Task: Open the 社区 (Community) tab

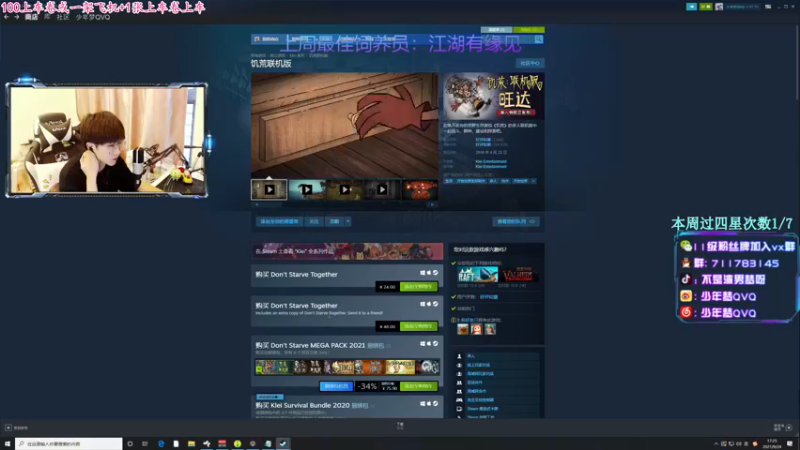Action: [x=63, y=17]
